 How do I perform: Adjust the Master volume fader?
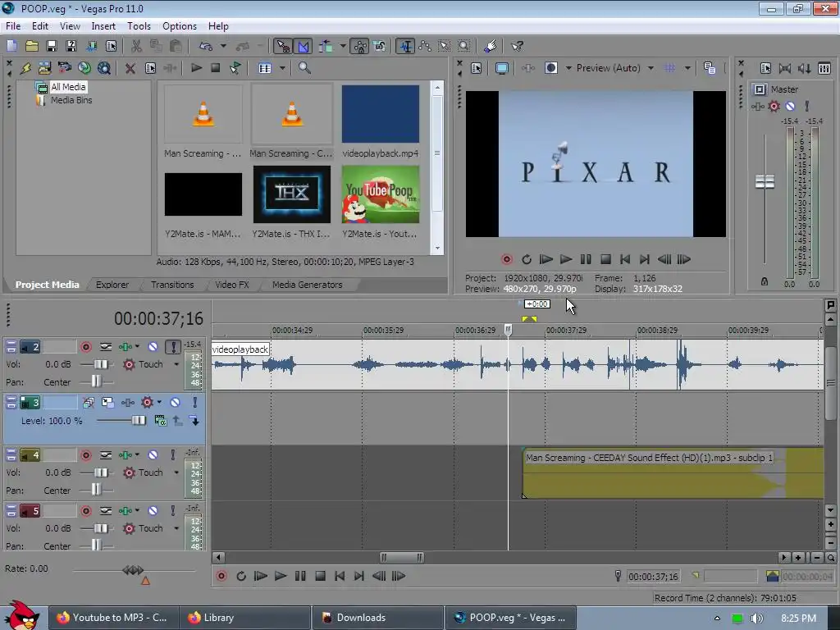[x=765, y=182]
